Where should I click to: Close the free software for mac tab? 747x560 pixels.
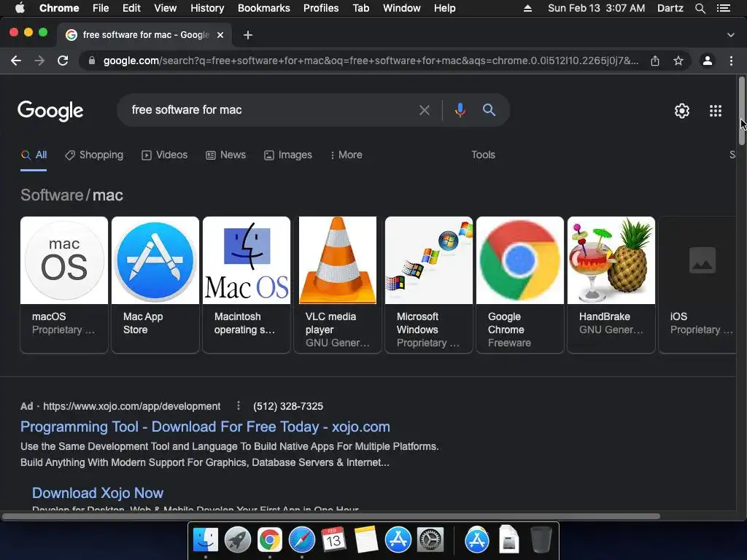(220, 35)
